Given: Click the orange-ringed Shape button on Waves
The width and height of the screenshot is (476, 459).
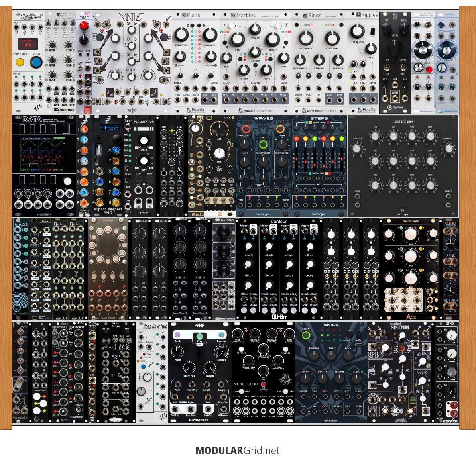Looking at the screenshot, I should click(x=281, y=129).
